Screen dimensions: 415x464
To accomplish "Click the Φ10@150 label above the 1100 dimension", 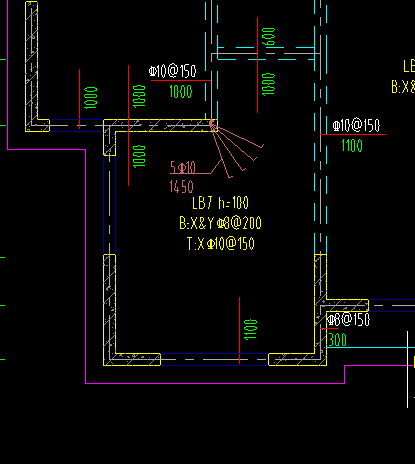I will tap(356, 126).
